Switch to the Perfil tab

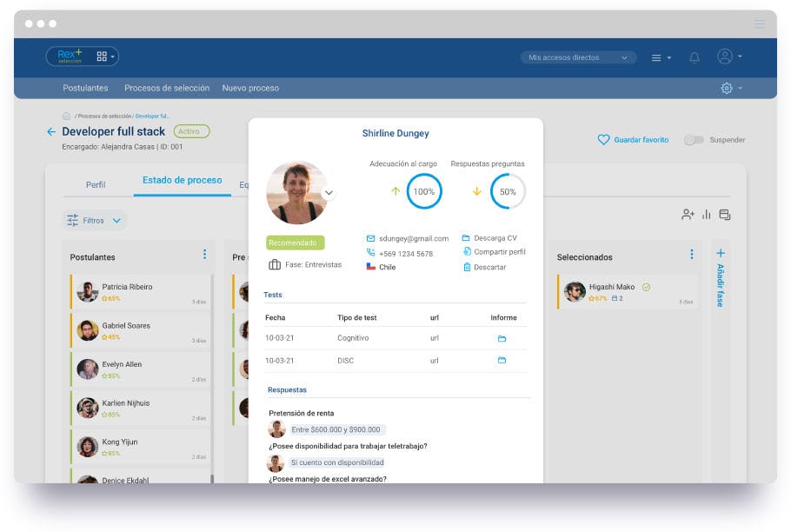(95, 184)
